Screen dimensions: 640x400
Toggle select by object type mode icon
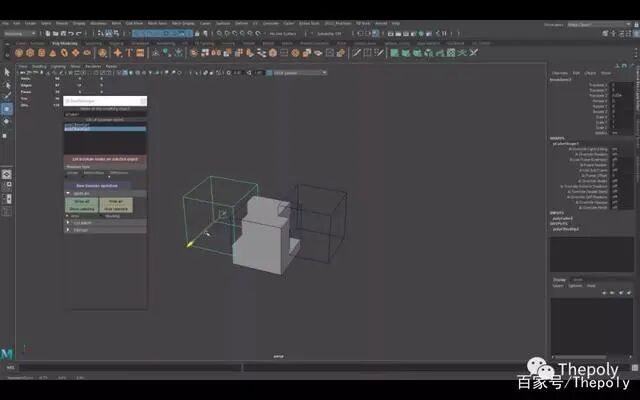(109, 33)
